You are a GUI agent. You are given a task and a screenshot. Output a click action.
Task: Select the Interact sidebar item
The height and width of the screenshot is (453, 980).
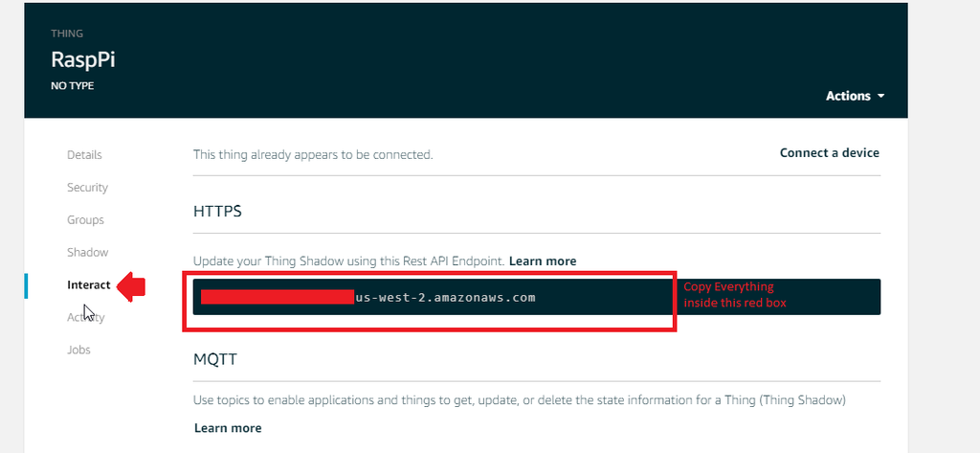pyautogui.click(x=89, y=285)
